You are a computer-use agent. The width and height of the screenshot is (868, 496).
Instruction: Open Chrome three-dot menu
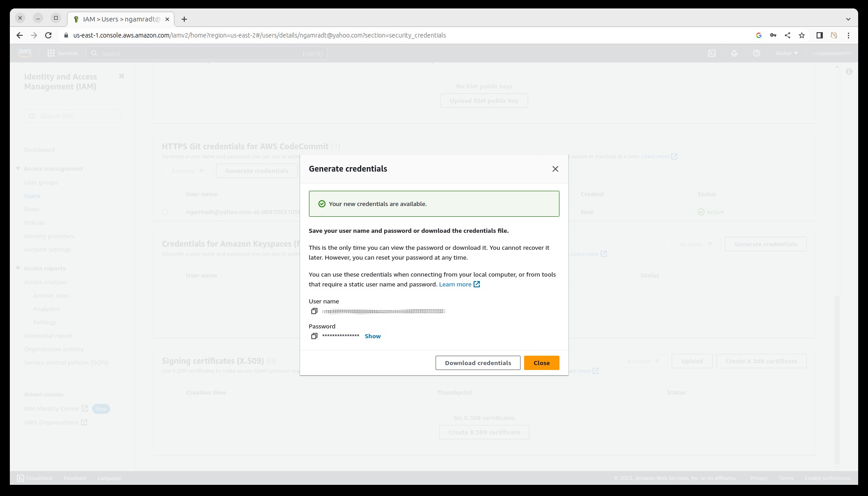pos(848,35)
